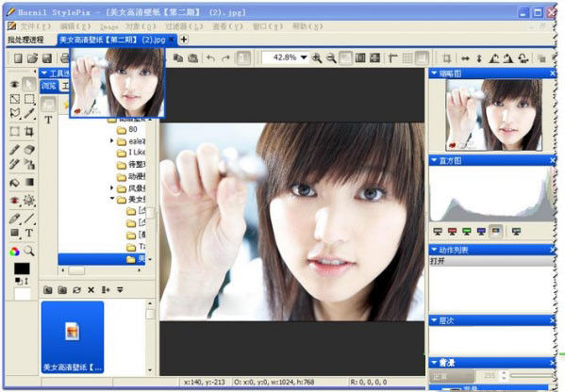The width and height of the screenshot is (565, 392).
Task: Open the 80 folder in tree
Action: point(127,129)
